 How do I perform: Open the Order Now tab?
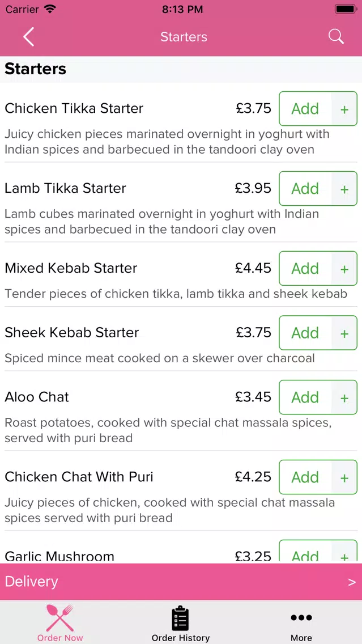click(60, 622)
